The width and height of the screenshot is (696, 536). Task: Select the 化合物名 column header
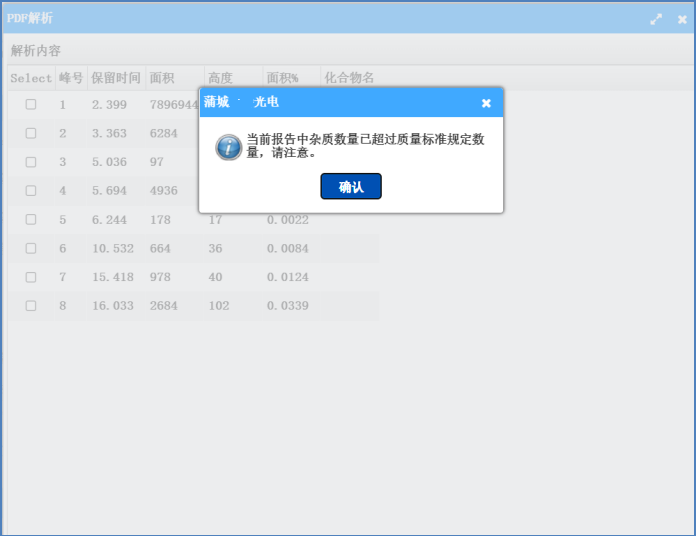coord(349,78)
